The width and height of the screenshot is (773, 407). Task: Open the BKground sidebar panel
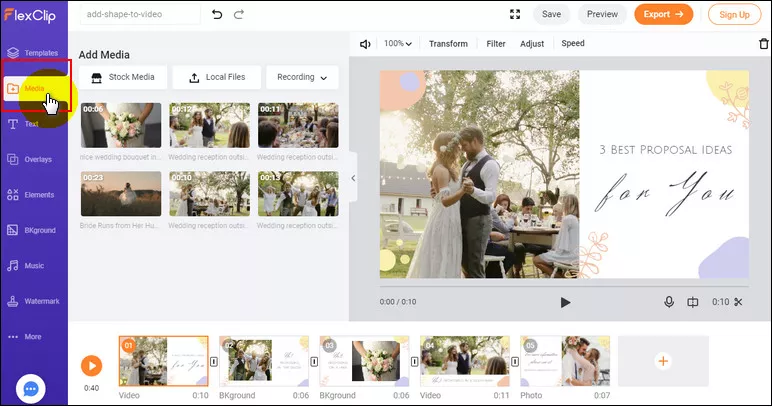tap(34, 230)
